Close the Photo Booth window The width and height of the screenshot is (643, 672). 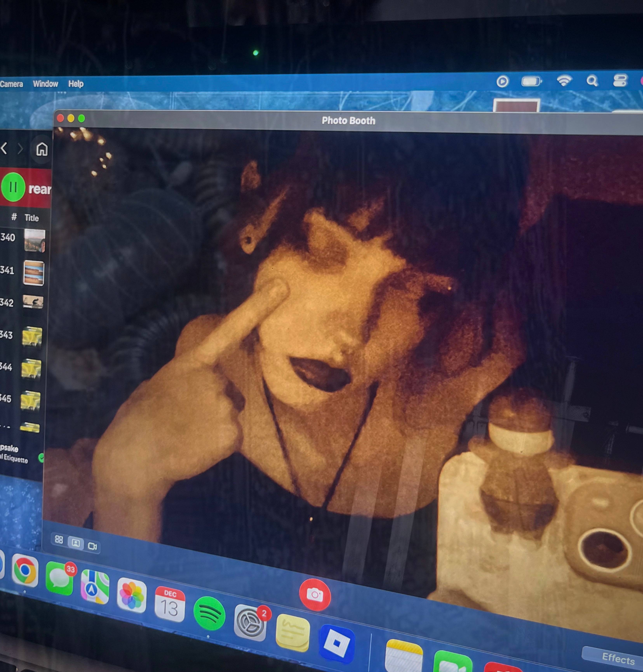click(x=60, y=118)
